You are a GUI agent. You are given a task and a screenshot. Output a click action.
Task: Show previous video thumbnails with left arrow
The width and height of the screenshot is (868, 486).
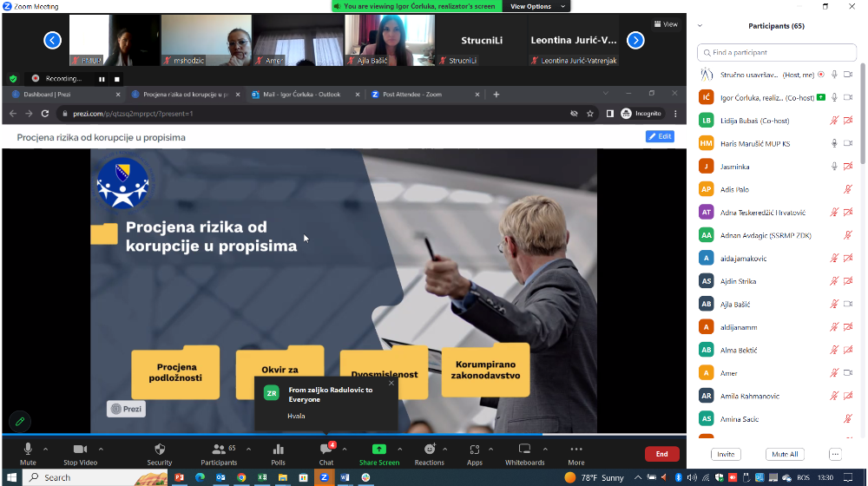[x=53, y=41]
